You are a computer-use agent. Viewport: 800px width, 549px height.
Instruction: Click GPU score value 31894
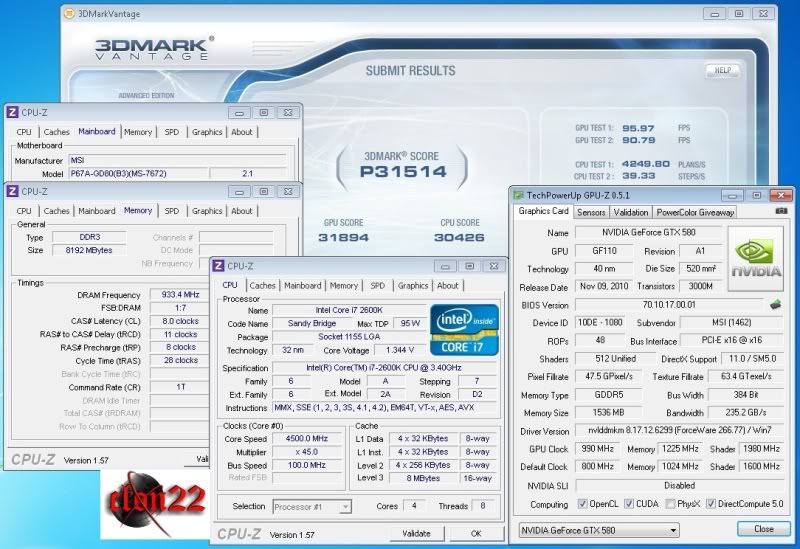[343, 237]
